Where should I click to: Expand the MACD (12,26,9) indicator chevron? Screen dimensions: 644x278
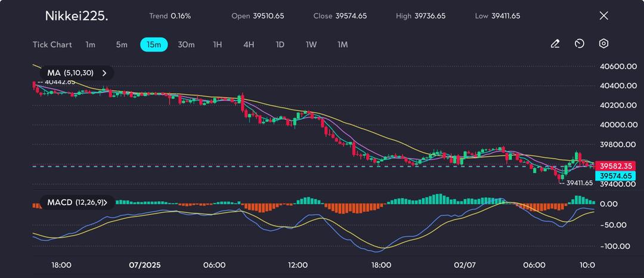tap(106, 203)
